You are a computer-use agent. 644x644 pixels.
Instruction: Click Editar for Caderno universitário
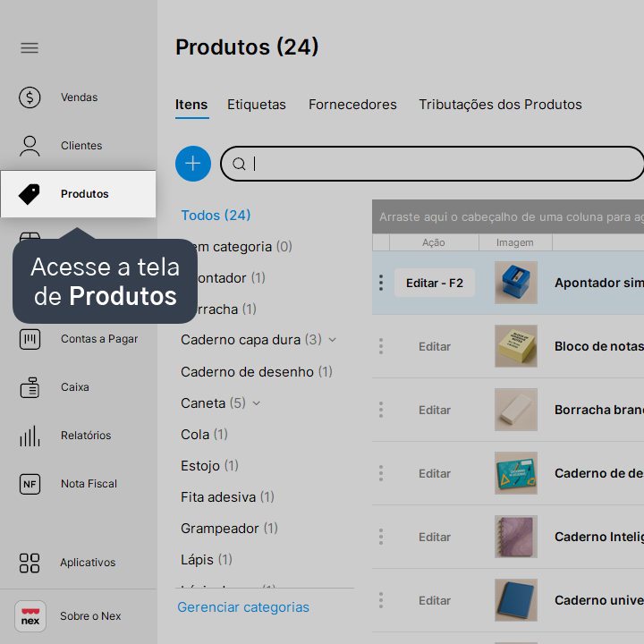pyautogui.click(x=435, y=600)
